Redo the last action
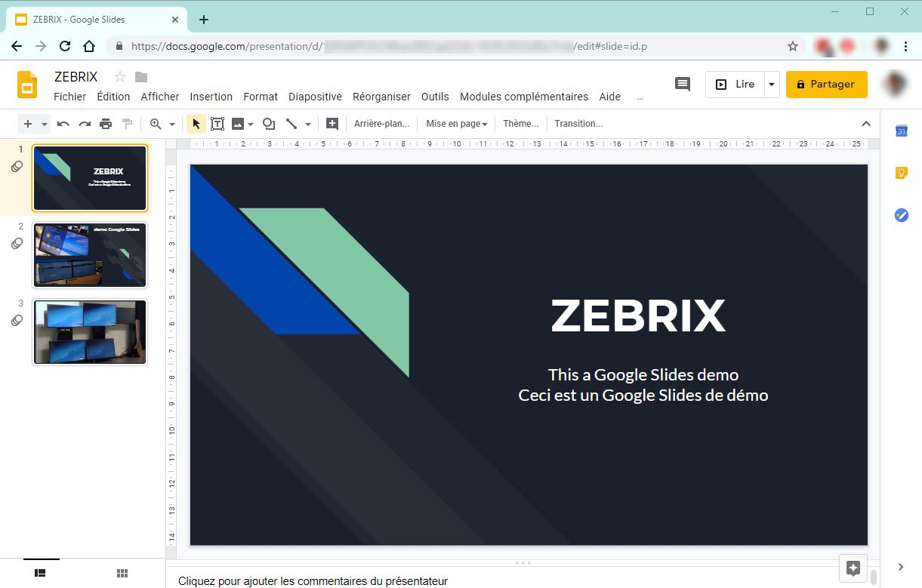The width and height of the screenshot is (922, 588). click(x=85, y=124)
